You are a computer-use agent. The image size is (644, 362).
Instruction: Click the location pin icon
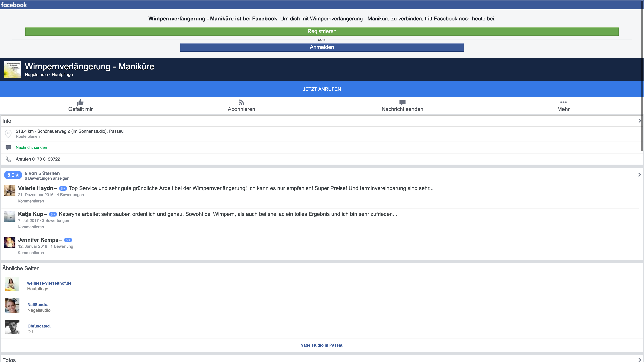pyautogui.click(x=8, y=134)
